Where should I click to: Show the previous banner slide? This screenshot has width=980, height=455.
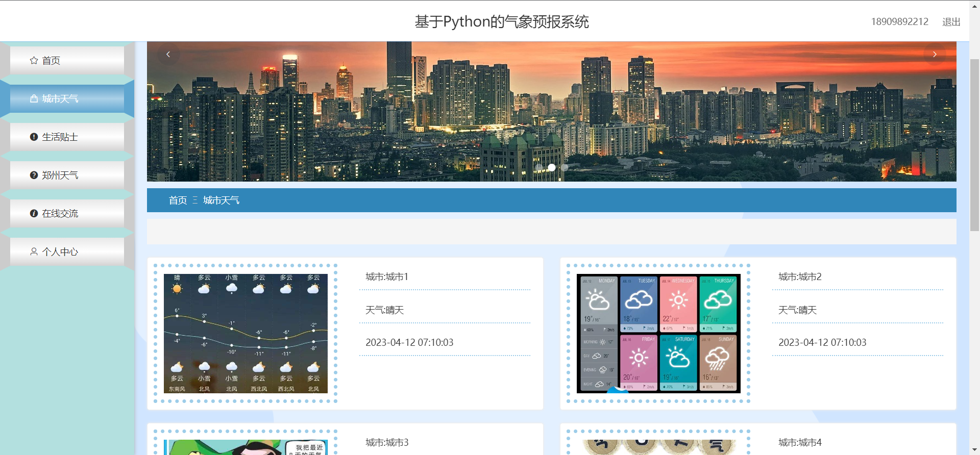tap(168, 54)
